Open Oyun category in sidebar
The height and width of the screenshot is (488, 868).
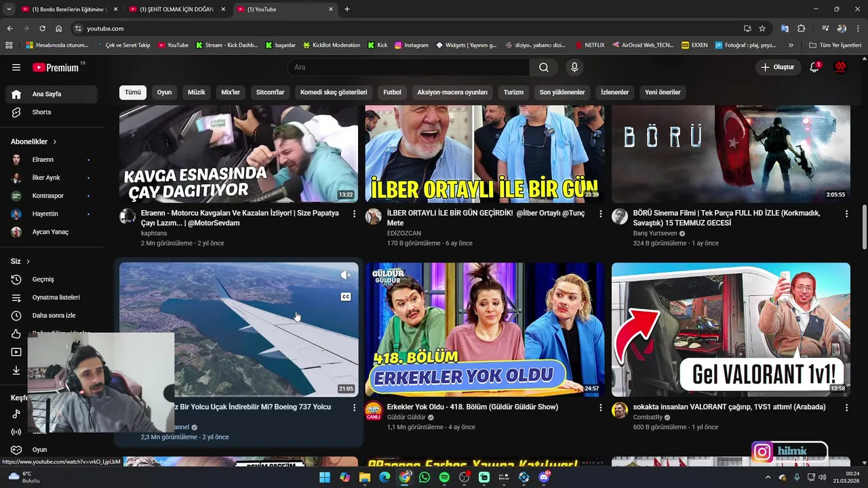(x=52, y=449)
